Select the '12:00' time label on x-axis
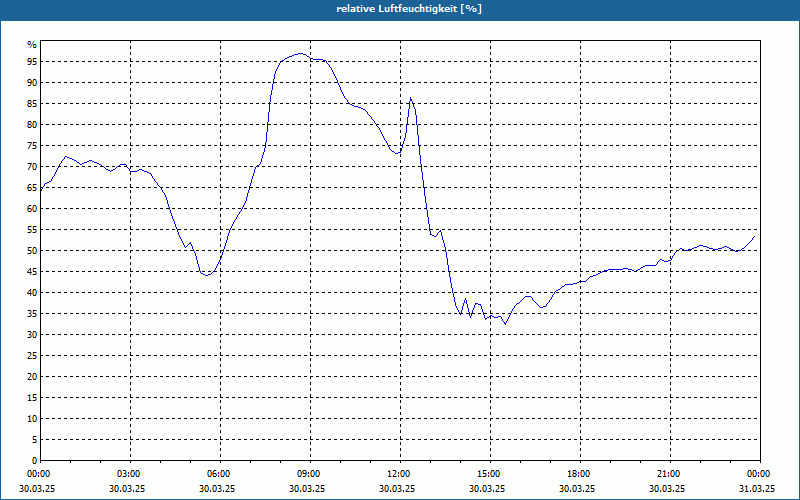 point(399,474)
